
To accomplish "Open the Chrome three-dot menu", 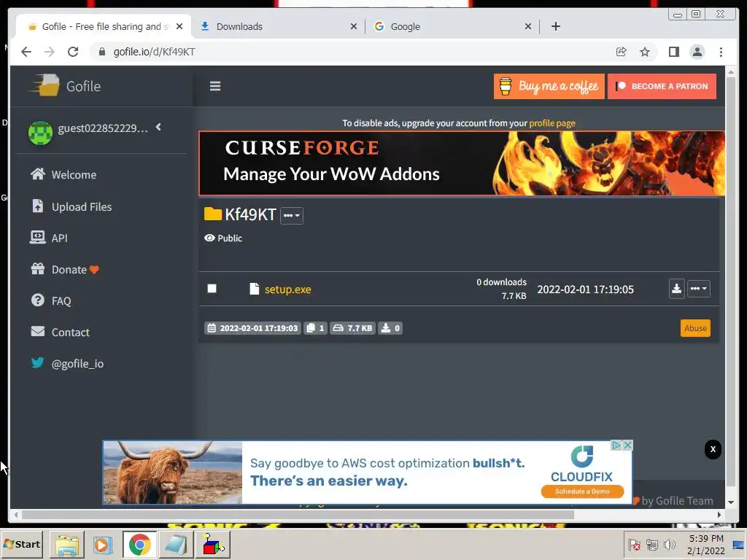I will (721, 52).
